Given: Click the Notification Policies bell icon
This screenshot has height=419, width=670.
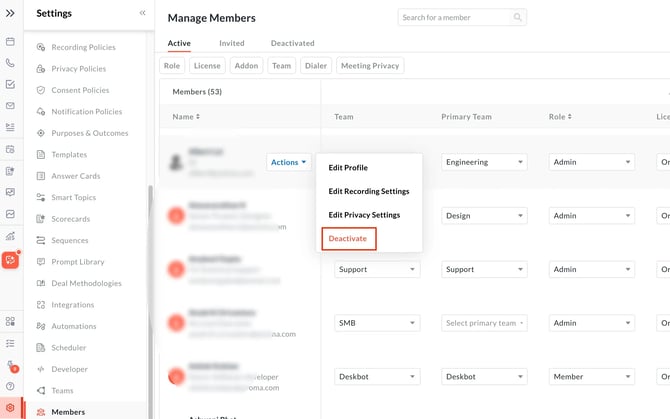Looking at the screenshot, I should pos(41,111).
